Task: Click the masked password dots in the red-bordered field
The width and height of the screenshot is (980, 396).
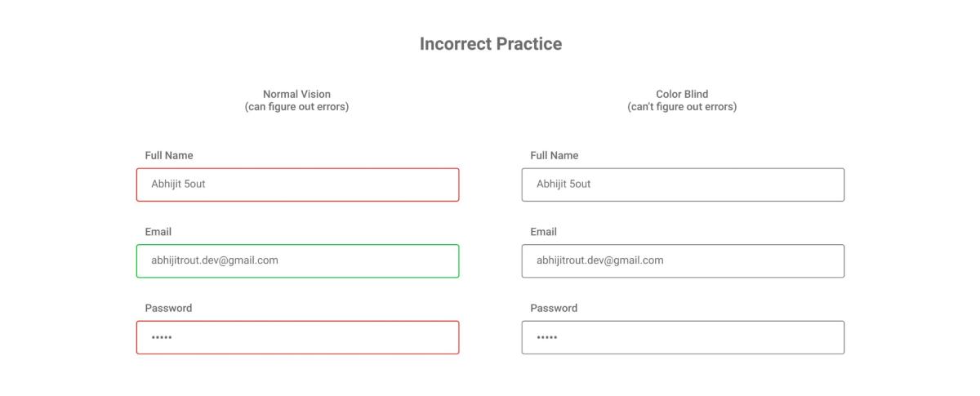Action: click(x=162, y=337)
